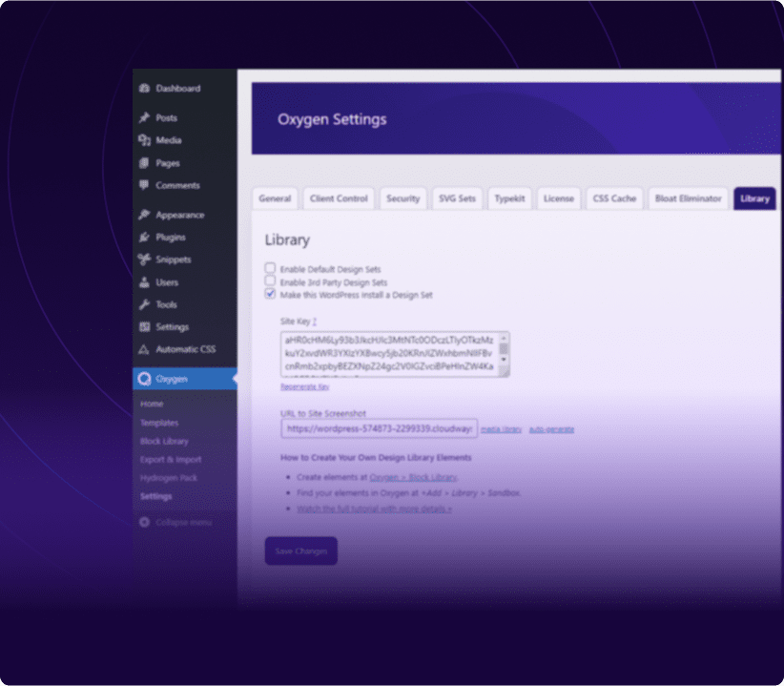Screen dimensions: 784x686
Task: Open the Export & Import submenu item
Action: click(171, 460)
